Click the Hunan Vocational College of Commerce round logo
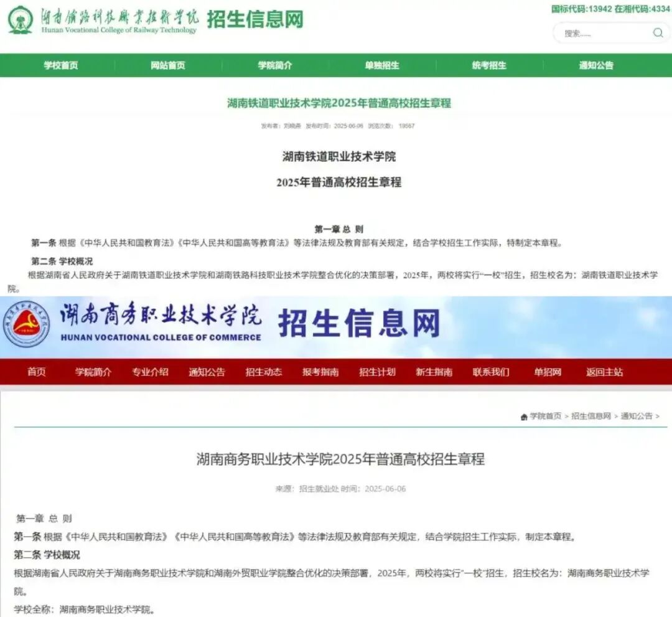The height and width of the screenshot is (617, 672). point(27,324)
